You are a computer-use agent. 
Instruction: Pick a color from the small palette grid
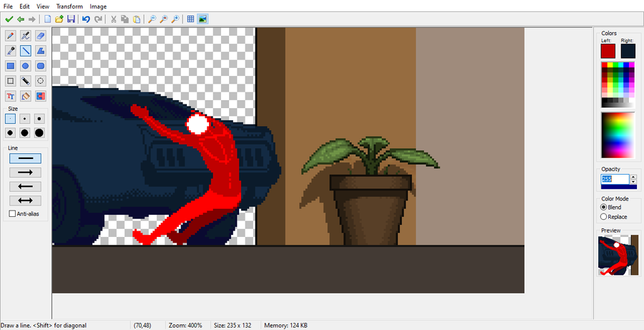[x=618, y=84]
